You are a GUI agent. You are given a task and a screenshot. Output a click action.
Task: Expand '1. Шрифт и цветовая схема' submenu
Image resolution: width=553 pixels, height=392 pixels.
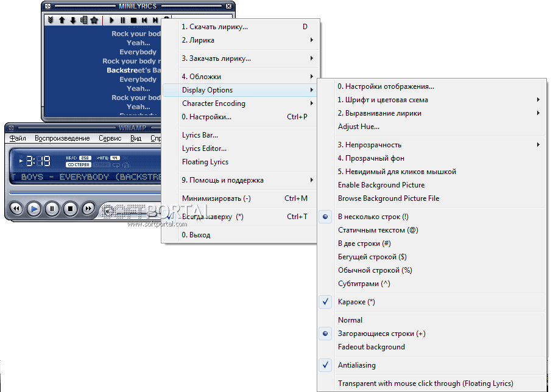click(x=432, y=100)
